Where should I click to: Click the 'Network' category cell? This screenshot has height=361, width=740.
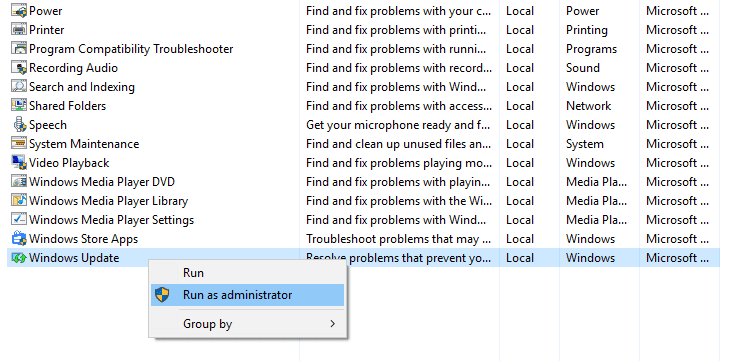click(x=589, y=106)
